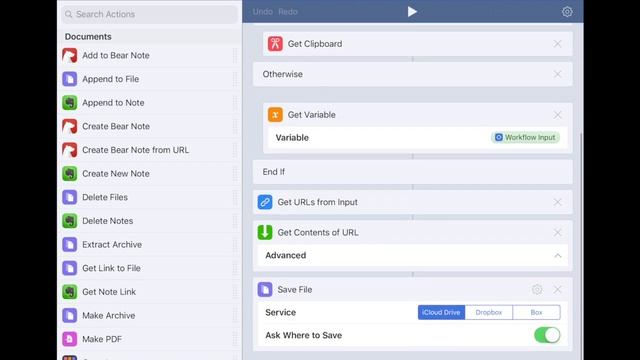
Task: Click the Save File document icon
Action: point(265,289)
